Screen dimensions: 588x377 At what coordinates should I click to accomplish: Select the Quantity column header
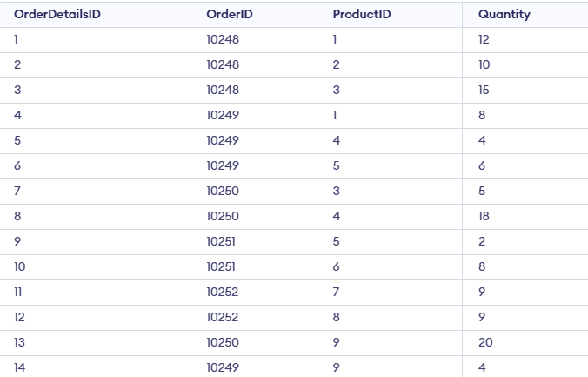pos(504,14)
